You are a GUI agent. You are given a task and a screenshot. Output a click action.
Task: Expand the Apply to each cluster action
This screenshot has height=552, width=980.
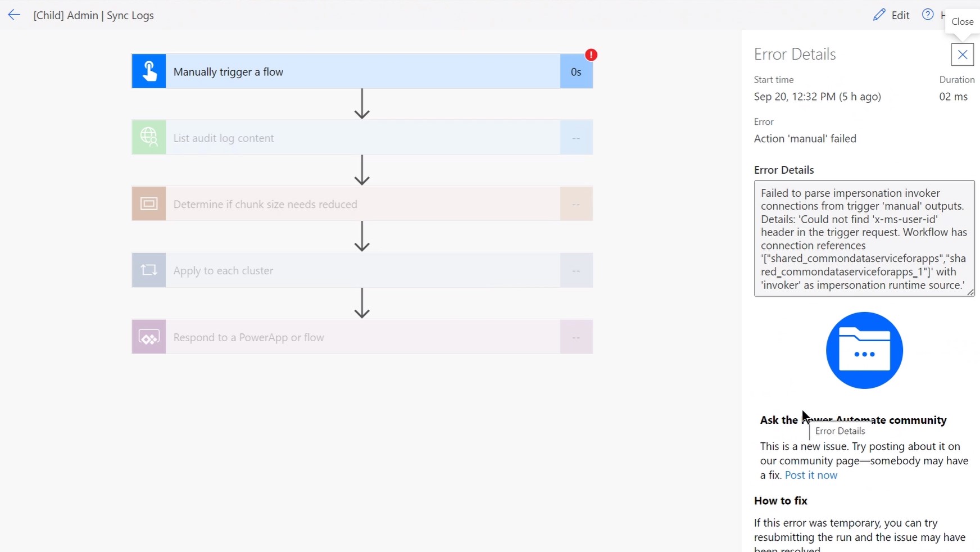click(x=362, y=270)
